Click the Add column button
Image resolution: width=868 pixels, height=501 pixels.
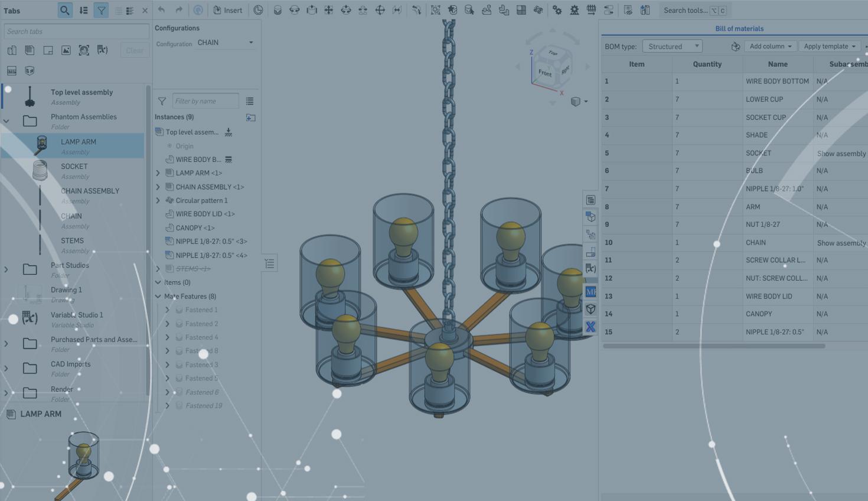point(770,46)
